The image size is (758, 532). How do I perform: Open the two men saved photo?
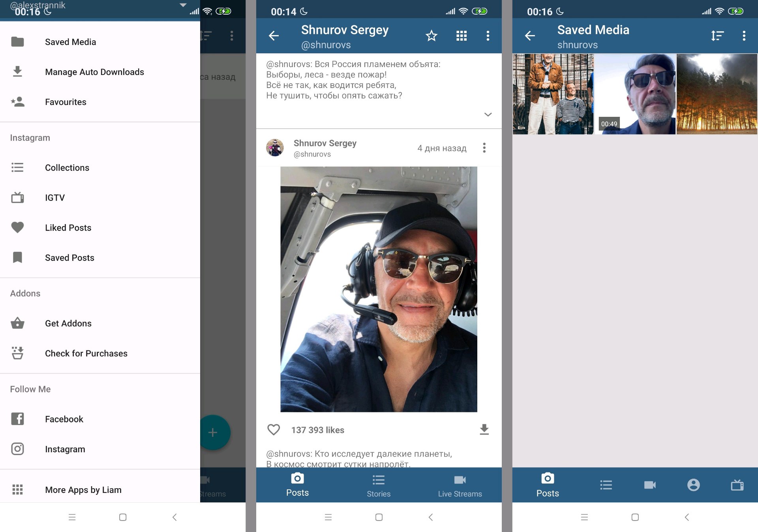pos(553,94)
